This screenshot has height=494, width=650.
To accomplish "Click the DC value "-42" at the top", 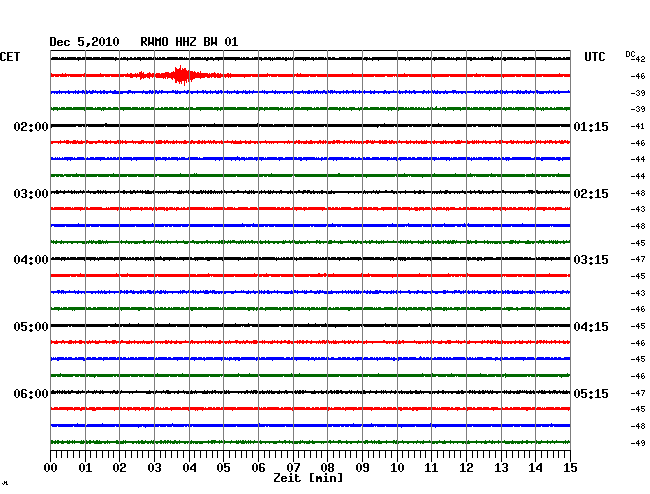I will tap(638, 59).
